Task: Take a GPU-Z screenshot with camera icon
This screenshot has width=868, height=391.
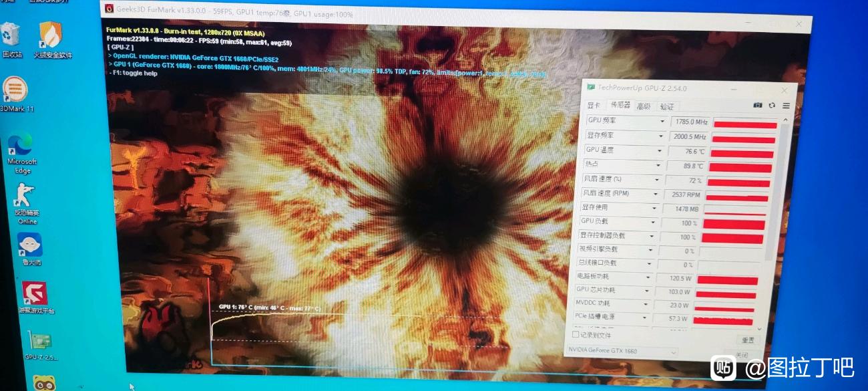Action: coord(758,105)
